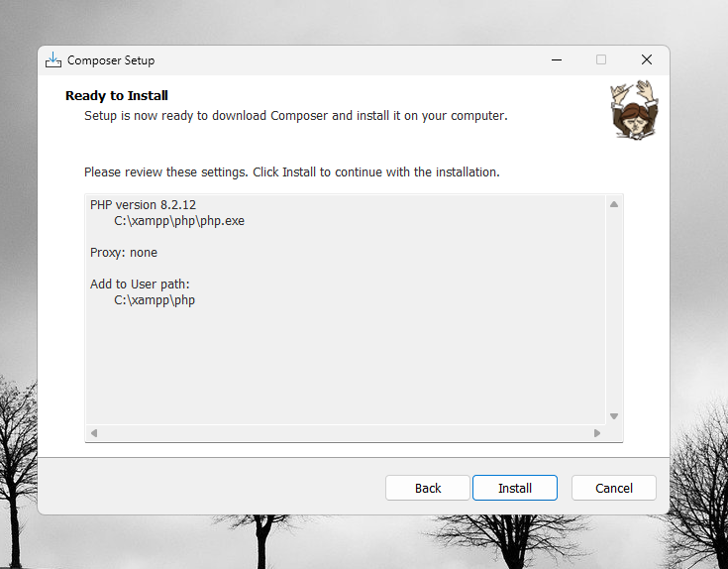Click the horizontal scroll right arrow
The width and height of the screenshot is (728, 569).
597,433
